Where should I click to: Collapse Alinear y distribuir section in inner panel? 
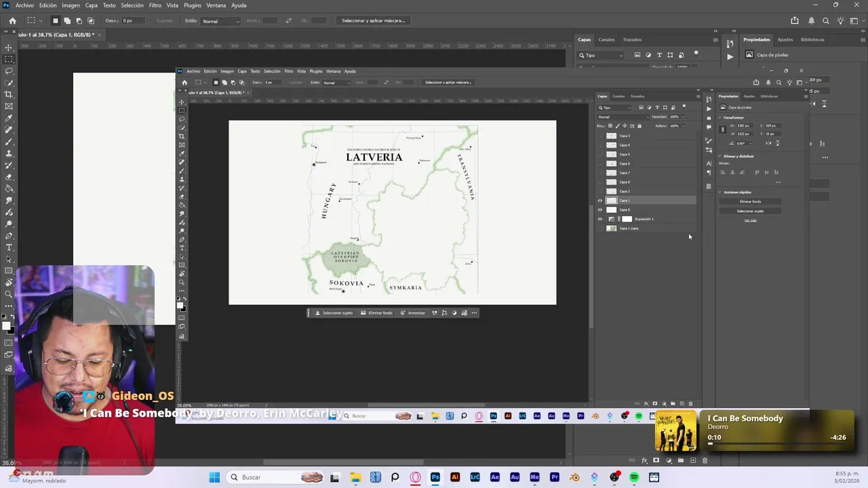tap(721, 157)
